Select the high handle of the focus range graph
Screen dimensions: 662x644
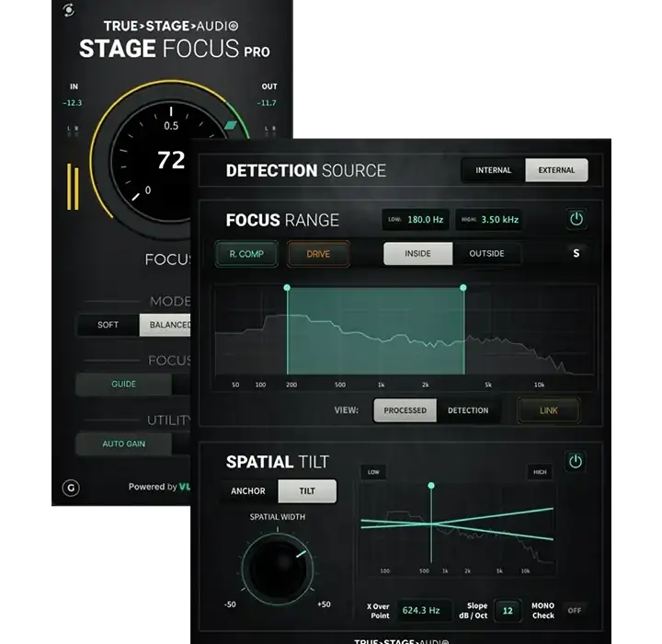click(463, 288)
